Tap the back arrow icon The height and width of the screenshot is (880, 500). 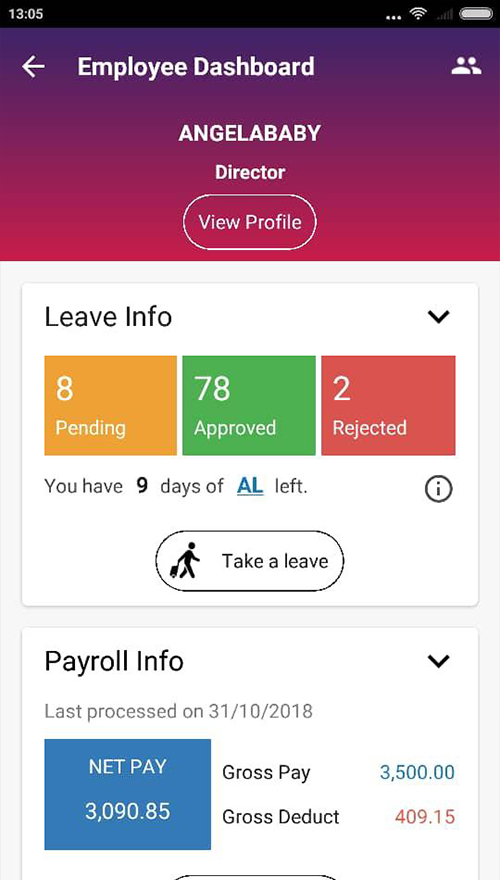[x=33, y=67]
